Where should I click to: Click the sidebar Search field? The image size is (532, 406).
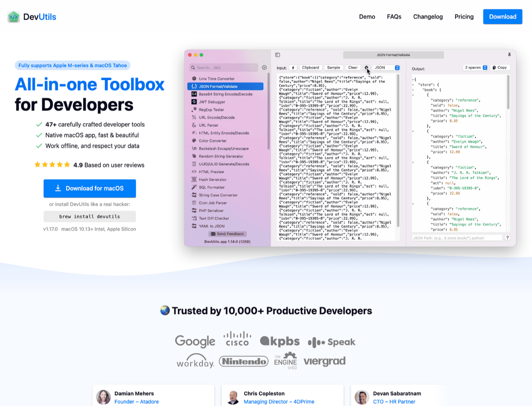coord(224,67)
